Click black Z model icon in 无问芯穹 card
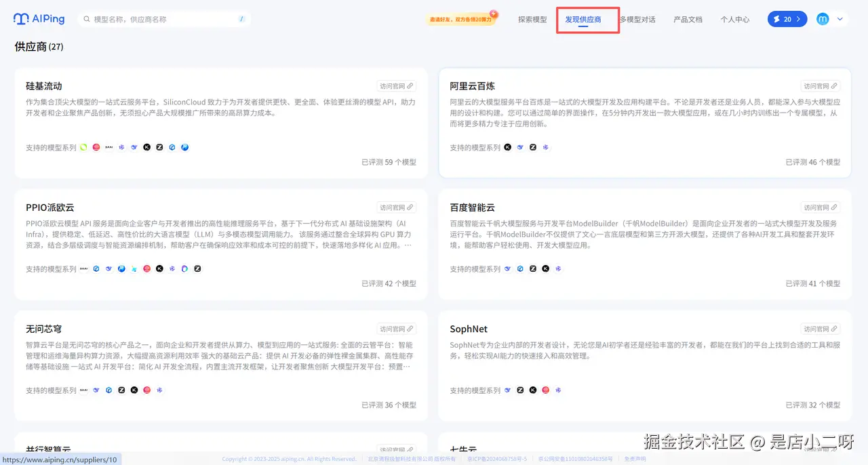This screenshot has width=868, height=465. tap(121, 390)
